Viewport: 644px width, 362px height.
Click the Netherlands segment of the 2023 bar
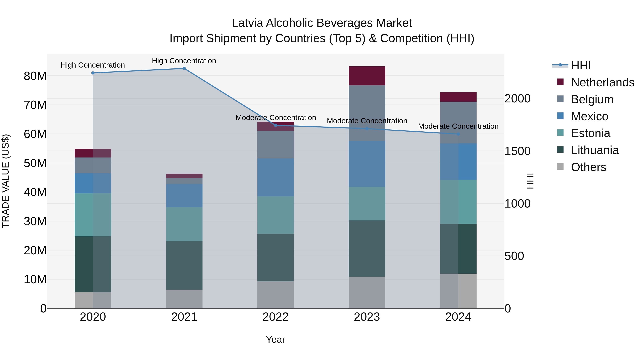[x=367, y=76]
